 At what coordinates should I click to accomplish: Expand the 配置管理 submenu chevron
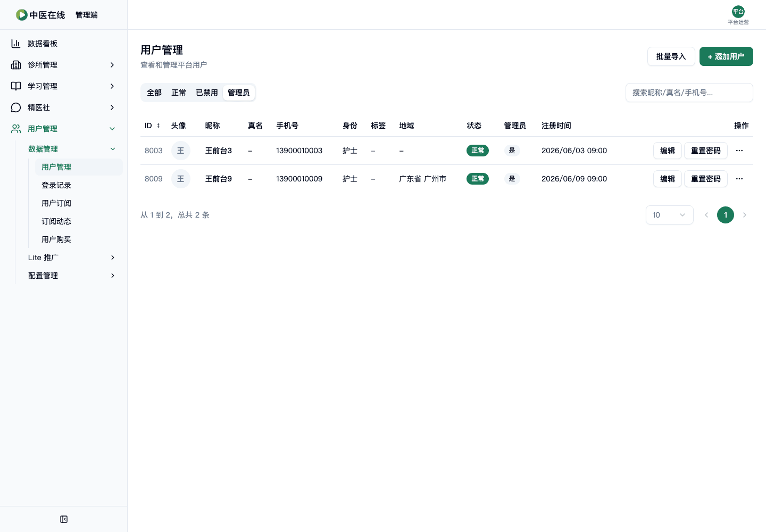113,276
